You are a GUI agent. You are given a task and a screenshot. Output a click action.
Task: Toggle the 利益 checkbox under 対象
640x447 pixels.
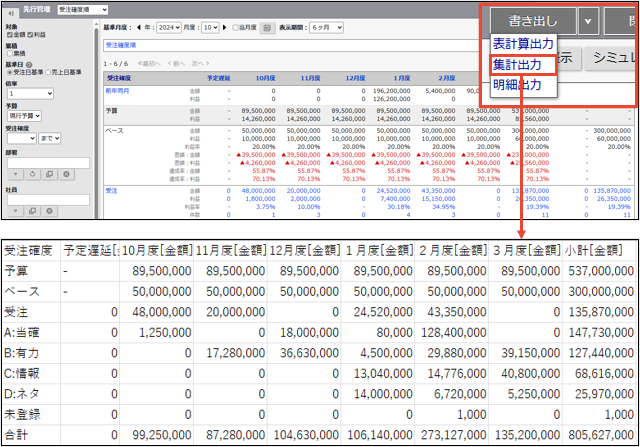pos(29,35)
